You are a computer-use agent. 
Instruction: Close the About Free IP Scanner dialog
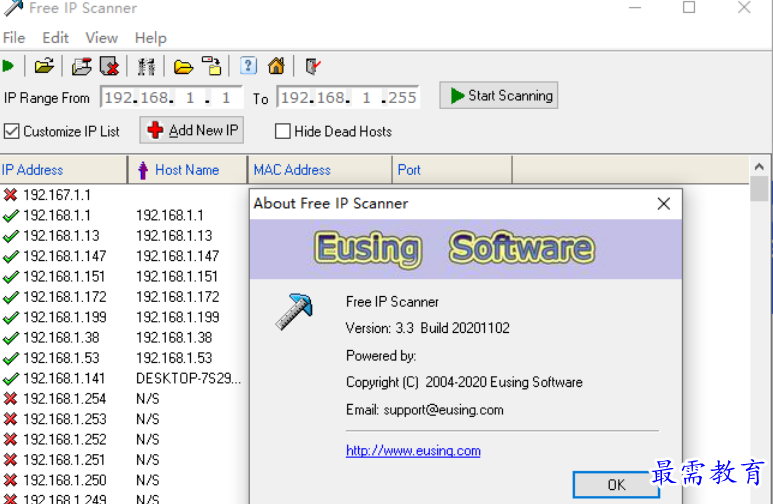(664, 203)
